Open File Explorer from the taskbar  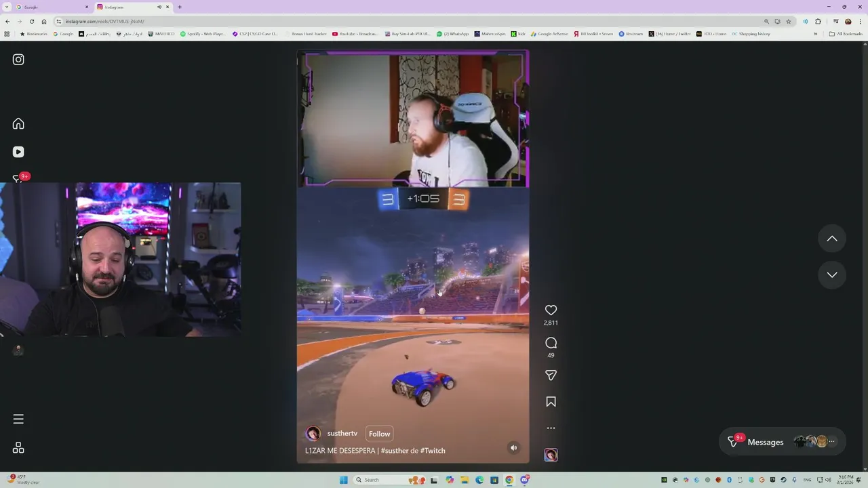pyautogui.click(x=465, y=480)
